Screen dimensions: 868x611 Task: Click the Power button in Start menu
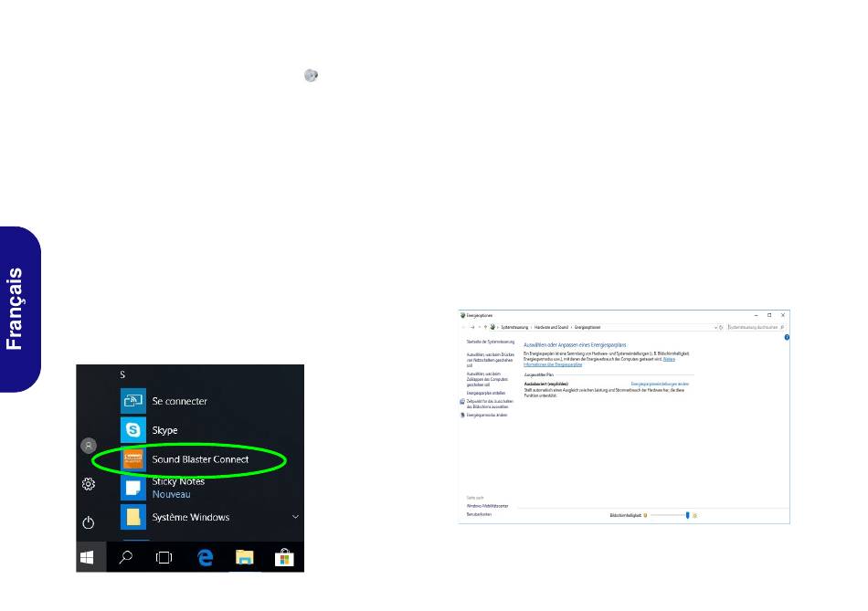[x=88, y=522]
